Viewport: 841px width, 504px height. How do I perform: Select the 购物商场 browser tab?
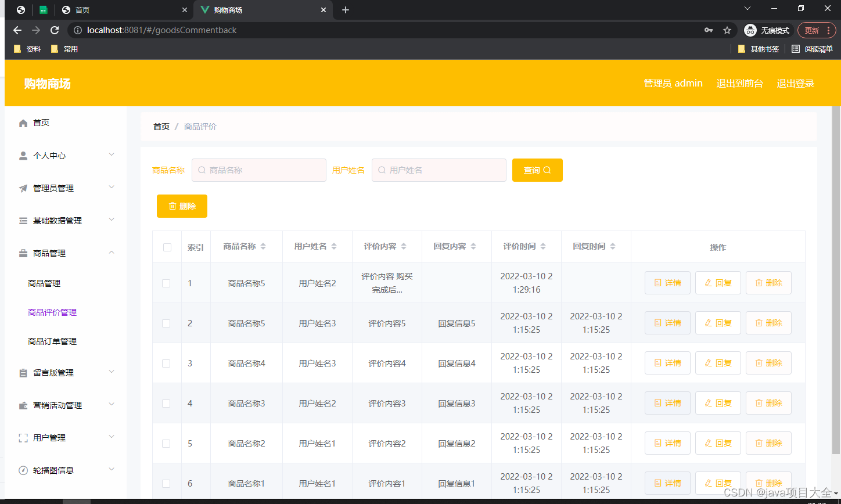coord(263,10)
